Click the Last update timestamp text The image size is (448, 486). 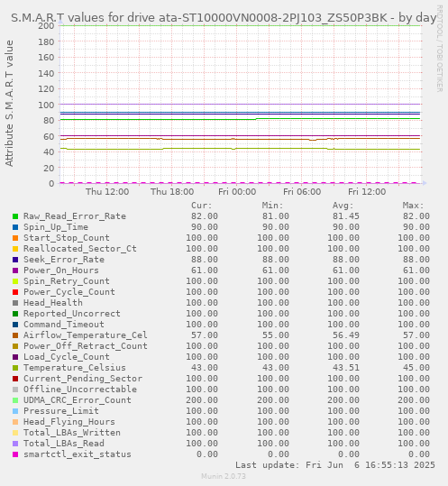point(335,465)
